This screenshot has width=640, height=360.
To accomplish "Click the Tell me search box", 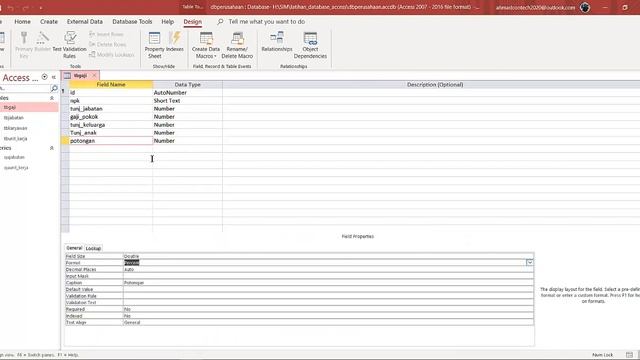I will [x=267, y=22].
